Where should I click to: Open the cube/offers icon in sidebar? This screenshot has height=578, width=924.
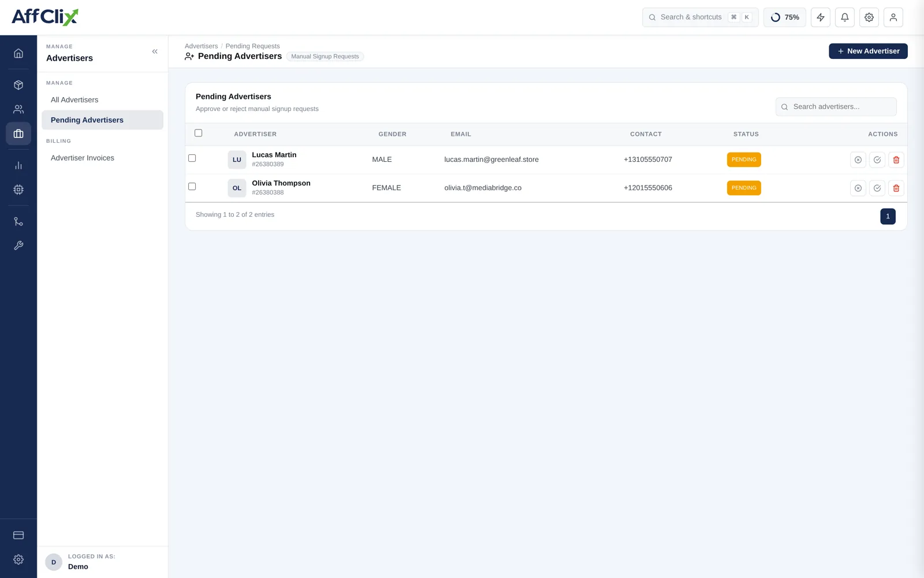tap(18, 85)
